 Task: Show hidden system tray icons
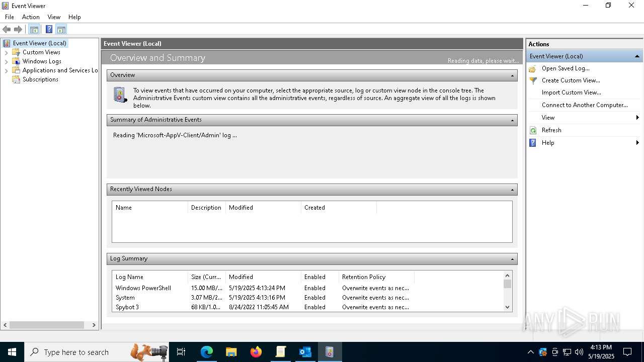click(530, 352)
